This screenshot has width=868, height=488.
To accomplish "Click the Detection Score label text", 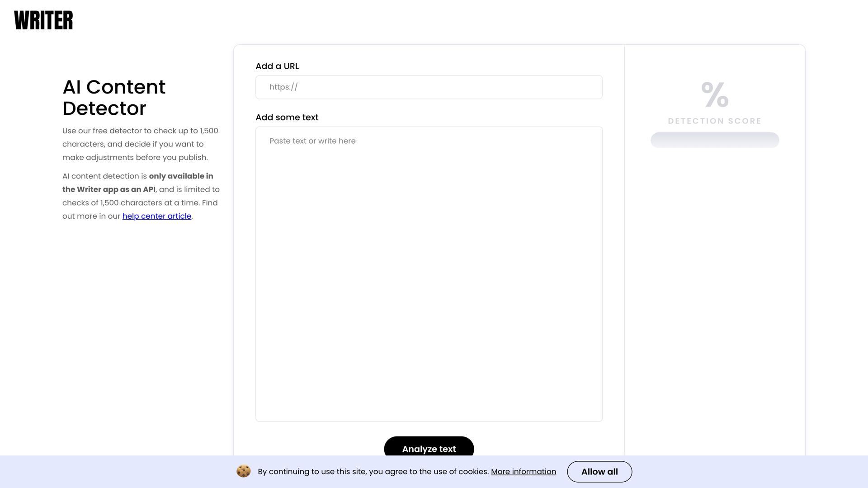I will click(714, 121).
